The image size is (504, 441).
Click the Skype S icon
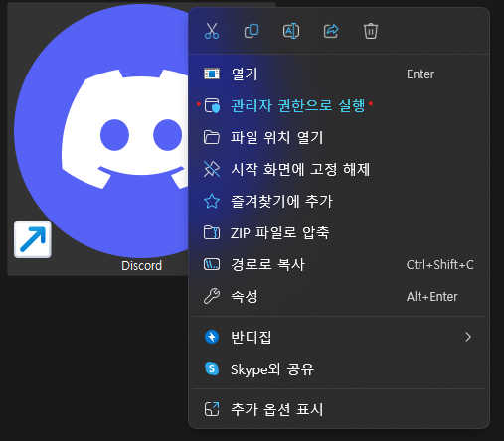pyautogui.click(x=212, y=368)
